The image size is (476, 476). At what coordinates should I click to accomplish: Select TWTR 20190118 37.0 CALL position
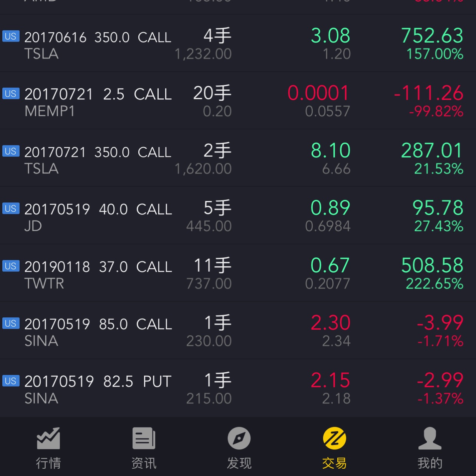pyautogui.click(x=98, y=267)
